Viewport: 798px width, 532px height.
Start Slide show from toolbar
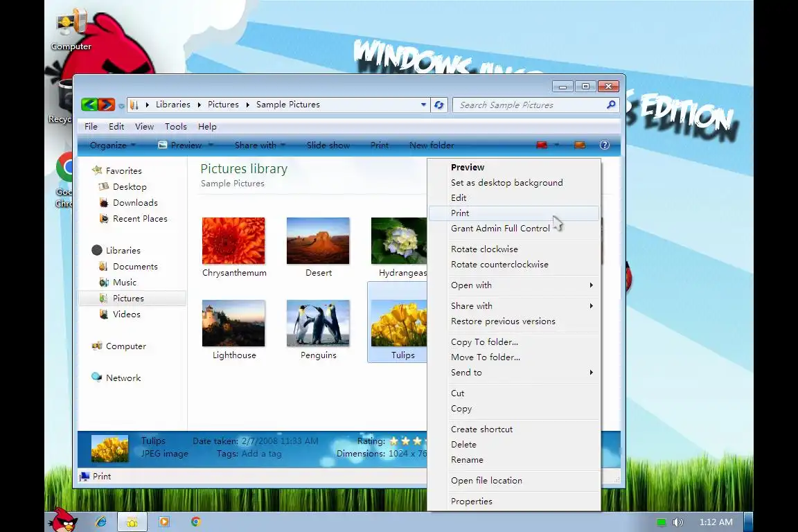tap(328, 145)
